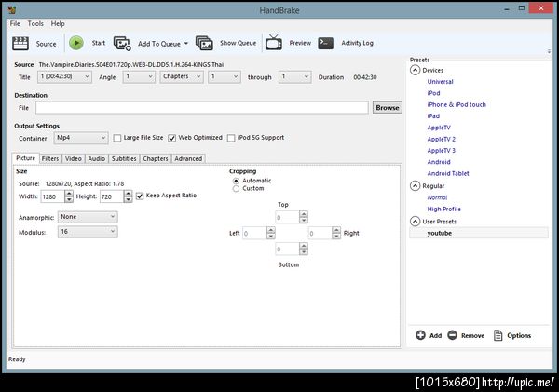The width and height of the screenshot is (559, 392).
Task: Select the Universal preset
Action: (x=441, y=82)
